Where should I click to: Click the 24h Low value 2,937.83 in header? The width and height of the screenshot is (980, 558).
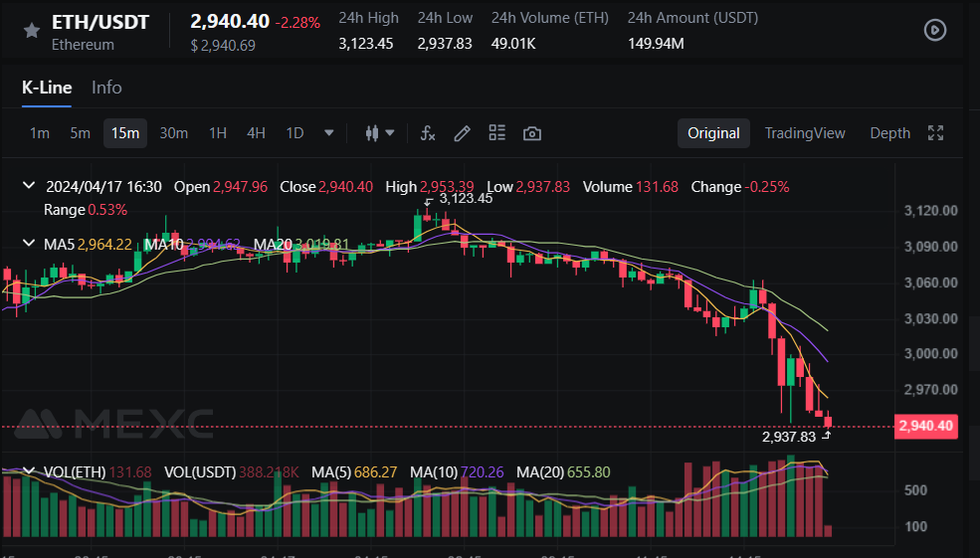445,44
